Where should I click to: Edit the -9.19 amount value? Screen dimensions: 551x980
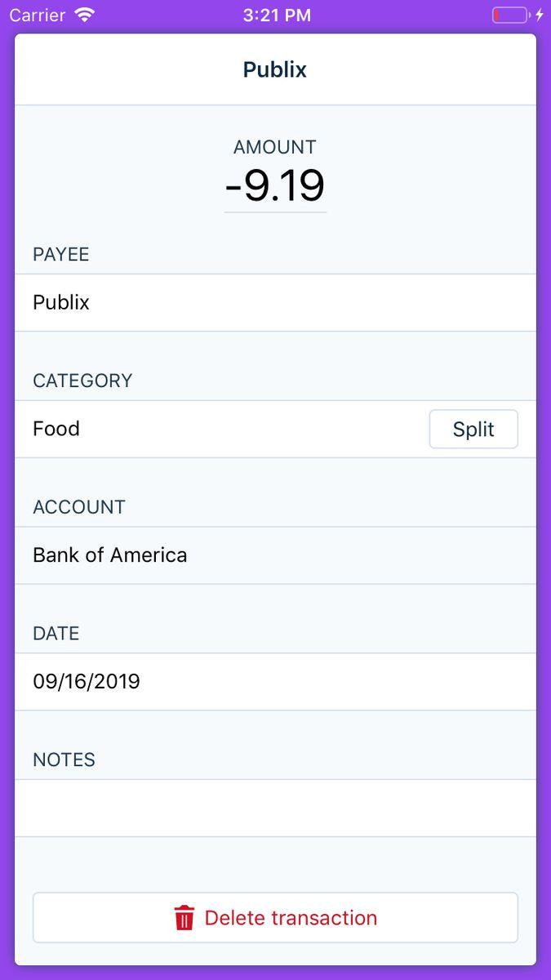(275, 186)
